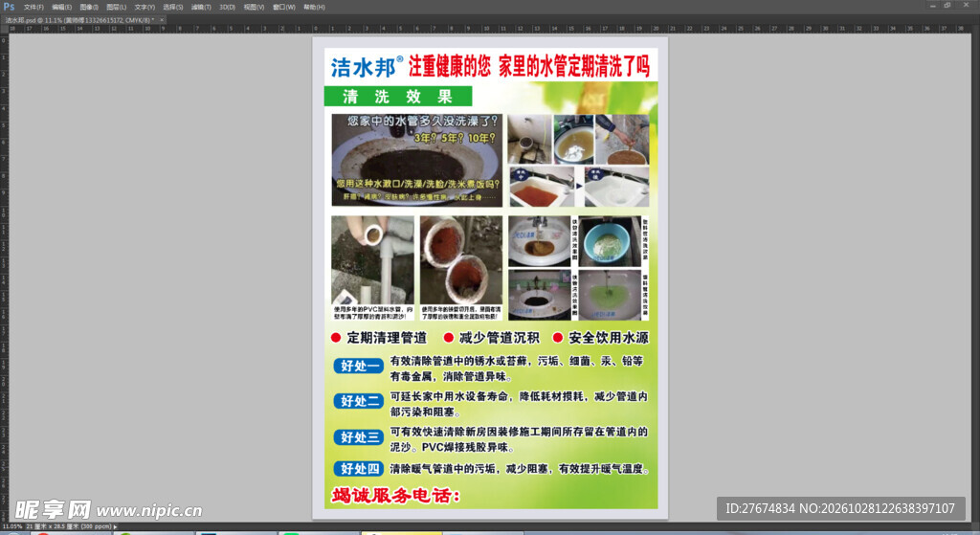This screenshot has width=980, height=535.
Task: Click the 好处一 blue label on the flyer
Action: pos(358,366)
